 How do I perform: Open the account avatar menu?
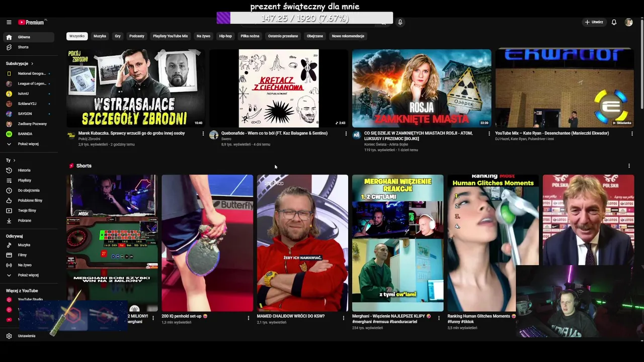click(x=628, y=22)
